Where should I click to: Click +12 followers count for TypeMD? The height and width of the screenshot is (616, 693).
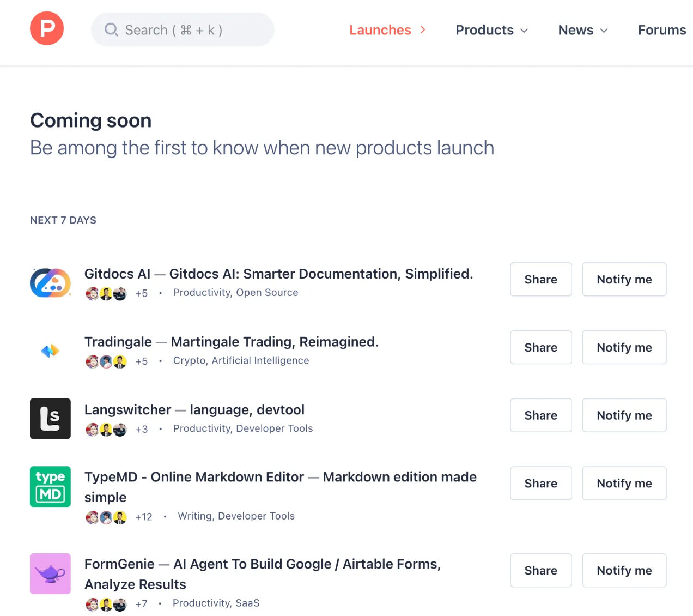(x=144, y=517)
